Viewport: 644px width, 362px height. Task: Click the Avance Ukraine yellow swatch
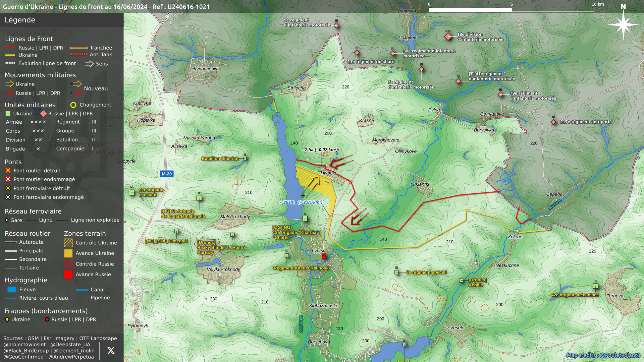(x=68, y=253)
